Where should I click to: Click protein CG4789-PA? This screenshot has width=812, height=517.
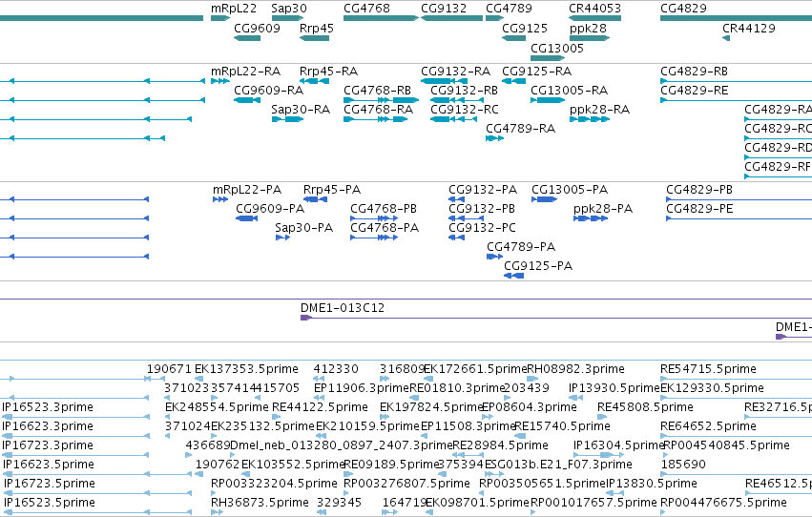pos(494,257)
